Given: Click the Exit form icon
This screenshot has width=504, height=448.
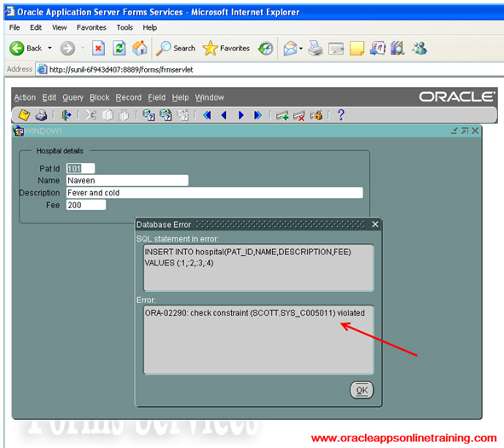Looking at the screenshot, I should pos(67,115).
